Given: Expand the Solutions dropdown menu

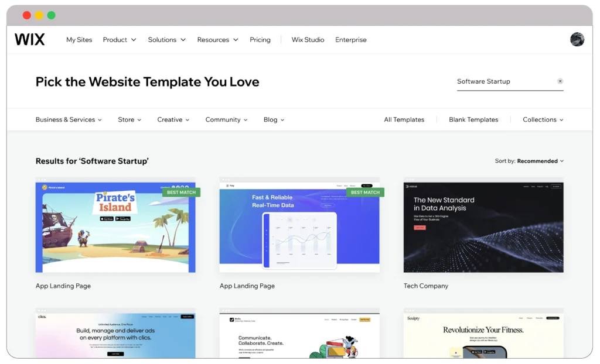Looking at the screenshot, I should click(x=166, y=40).
